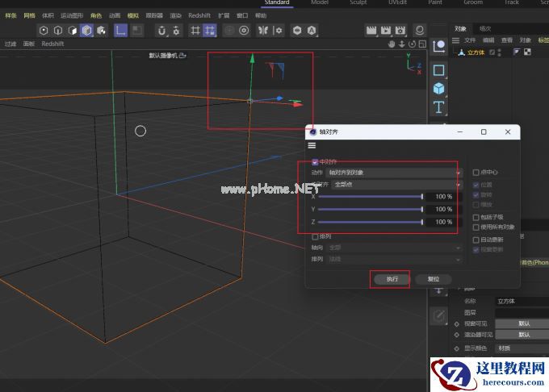The image size is (549, 392).
Task: Toggle the cube object's layer box
Action: tap(492, 52)
